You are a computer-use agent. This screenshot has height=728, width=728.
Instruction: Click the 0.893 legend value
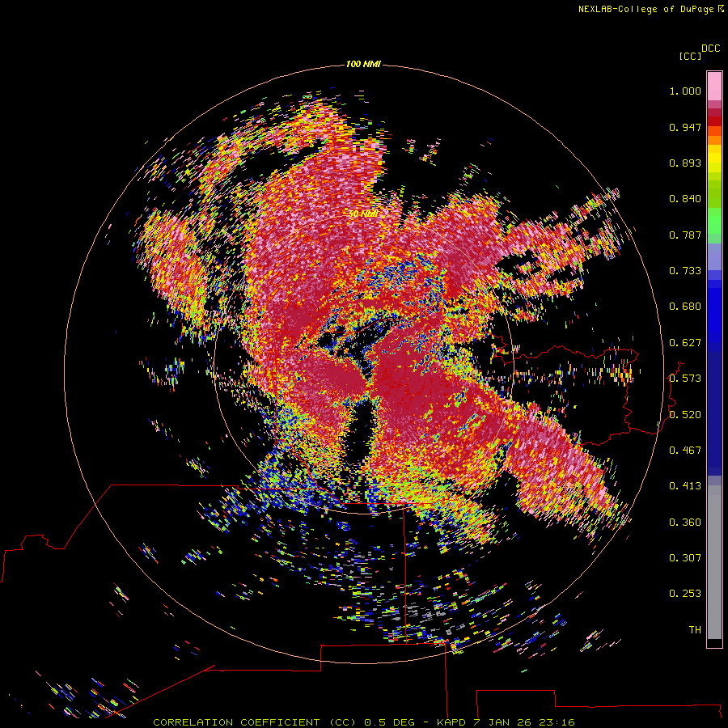tap(685, 163)
